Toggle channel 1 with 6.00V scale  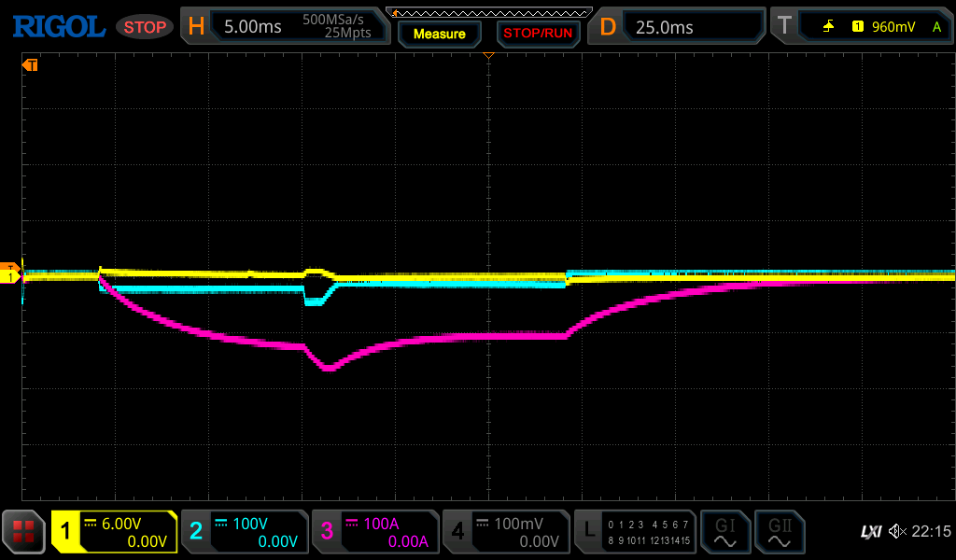[x=114, y=532]
